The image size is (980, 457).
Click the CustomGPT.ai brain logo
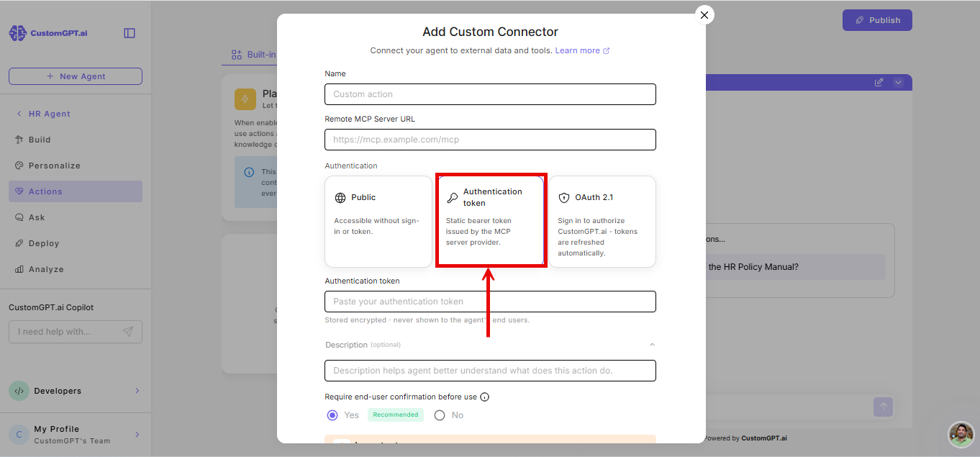[17, 33]
